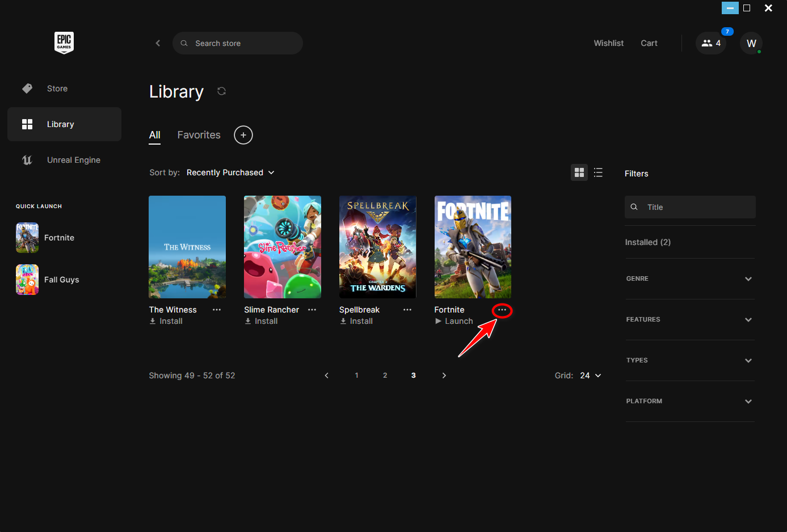Install The Witness

pyautogui.click(x=166, y=321)
